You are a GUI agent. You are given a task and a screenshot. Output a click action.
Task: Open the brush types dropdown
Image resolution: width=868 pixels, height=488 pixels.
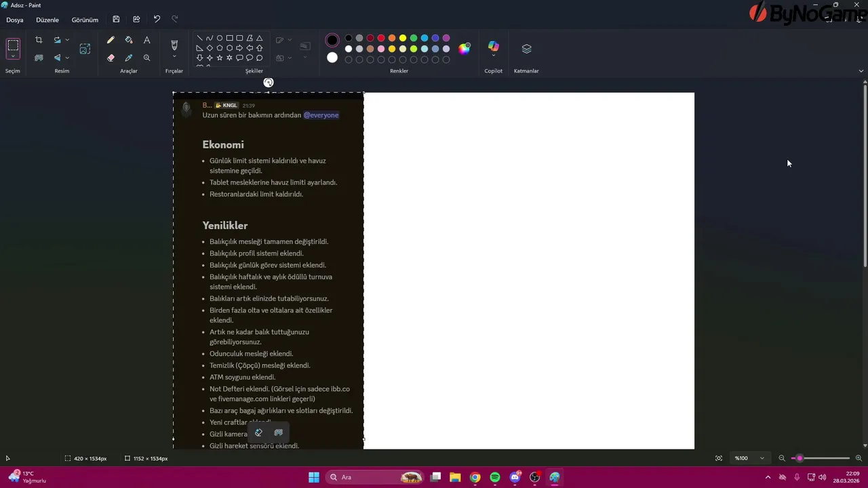(174, 57)
